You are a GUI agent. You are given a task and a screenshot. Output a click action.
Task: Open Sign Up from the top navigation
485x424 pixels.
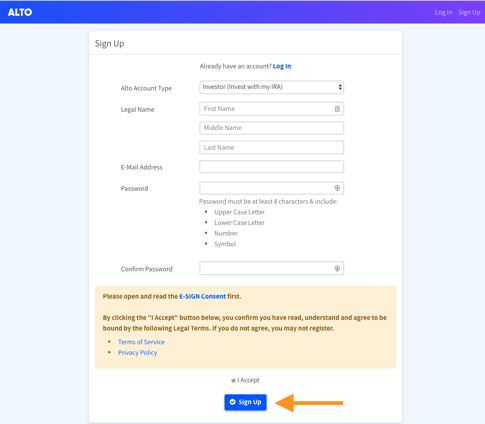(469, 12)
